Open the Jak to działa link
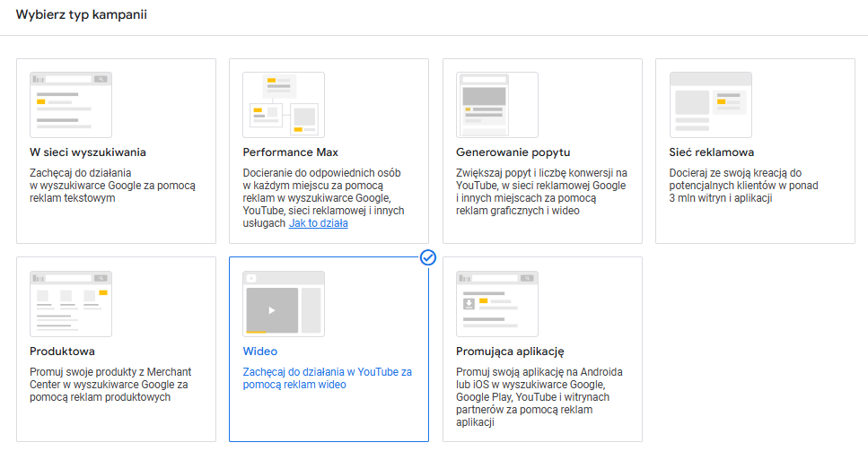The width and height of the screenshot is (868, 460). pyautogui.click(x=319, y=223)
